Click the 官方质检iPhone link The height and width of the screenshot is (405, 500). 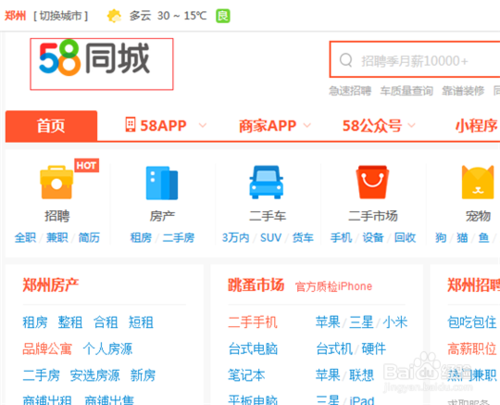(x=334, y=286)
